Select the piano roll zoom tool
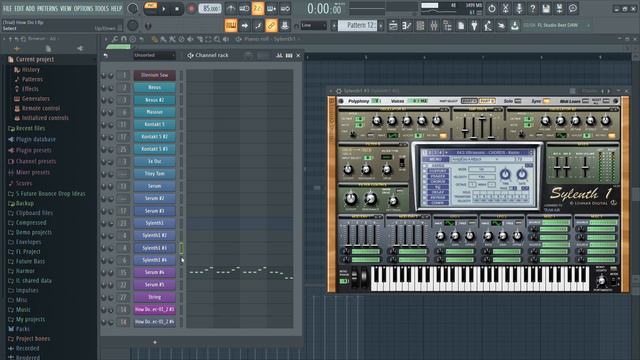The width and height of the screenshot is (640, 360). (217, 39)
